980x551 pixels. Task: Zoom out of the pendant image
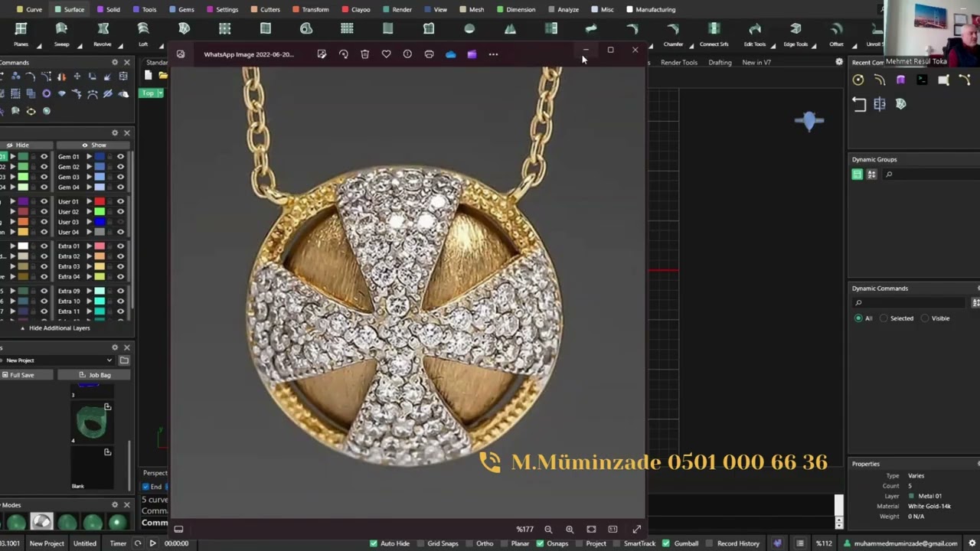[x=548, y=529]
